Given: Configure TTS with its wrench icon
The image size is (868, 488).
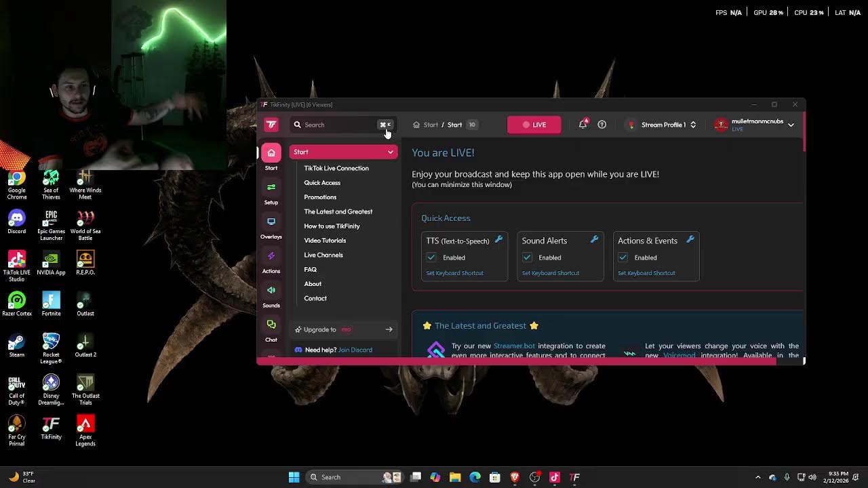Looking at the screenshot, I should point(498,239).
